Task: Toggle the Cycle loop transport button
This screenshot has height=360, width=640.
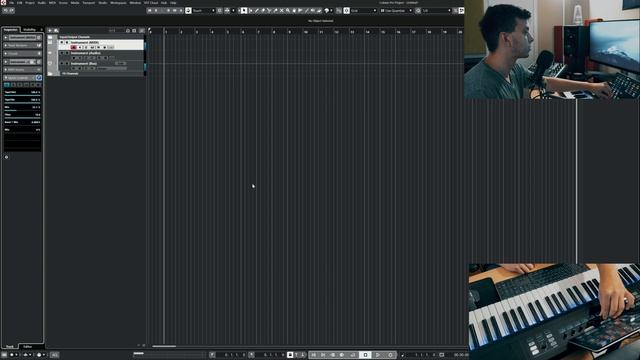Action: coord(353,355)
